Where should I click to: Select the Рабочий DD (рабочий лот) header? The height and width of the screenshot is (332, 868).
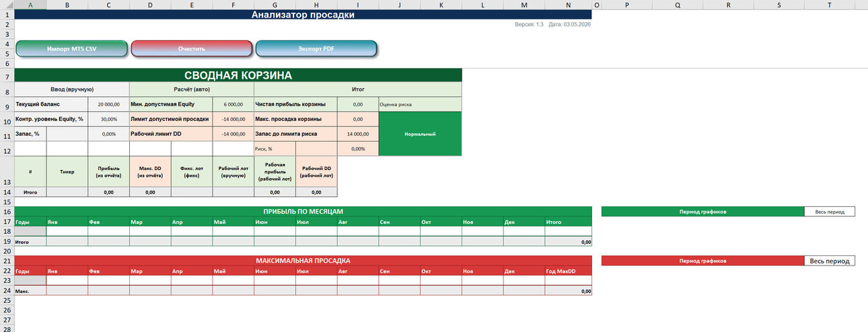316,171
